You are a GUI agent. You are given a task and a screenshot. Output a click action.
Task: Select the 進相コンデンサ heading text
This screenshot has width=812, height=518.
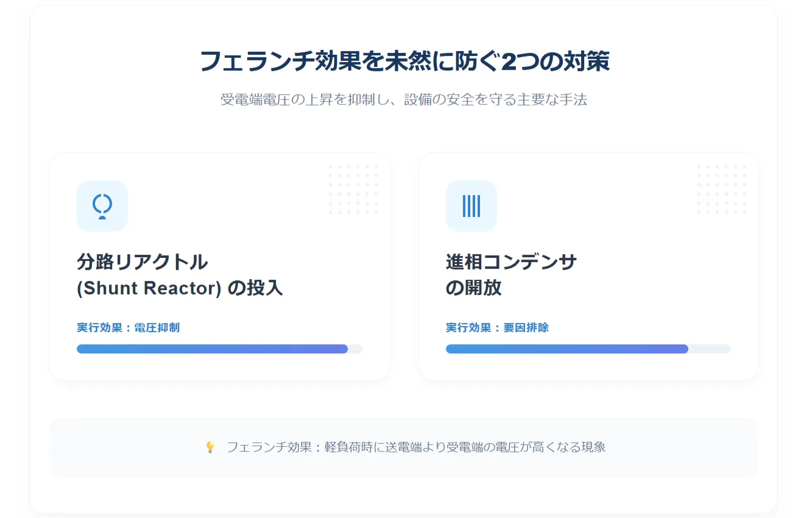512,262
